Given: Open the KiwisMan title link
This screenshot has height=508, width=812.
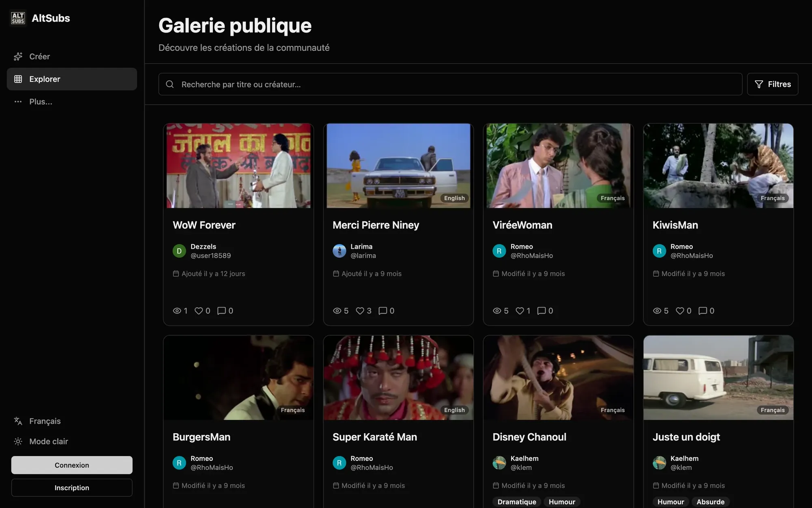Looking at the screenshot, I should [675, 225].
